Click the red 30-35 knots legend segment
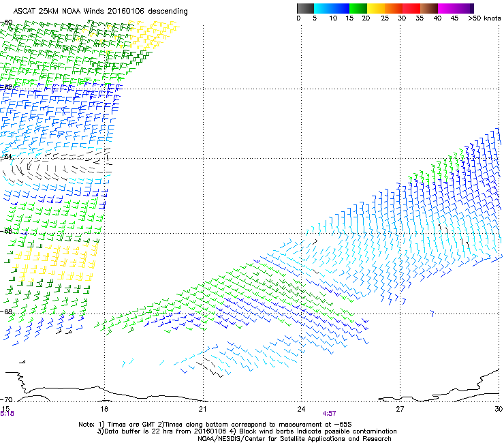Screen dimensions: 504x443 pyautogui.click(x=411, y=8)
